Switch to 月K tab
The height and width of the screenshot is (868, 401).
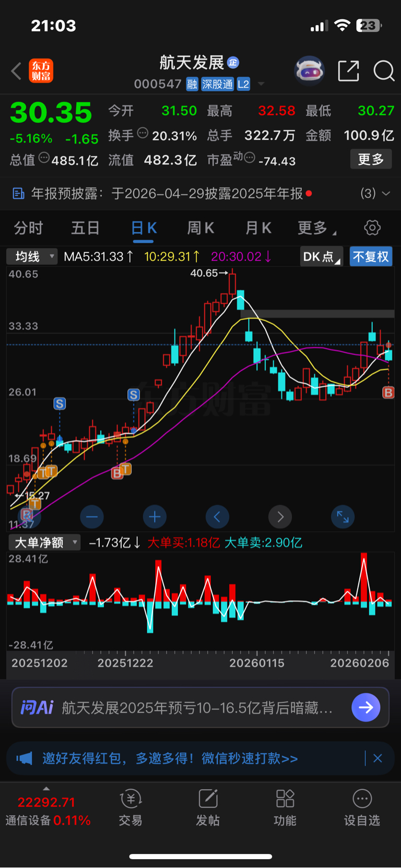click(x=258, y=228)
